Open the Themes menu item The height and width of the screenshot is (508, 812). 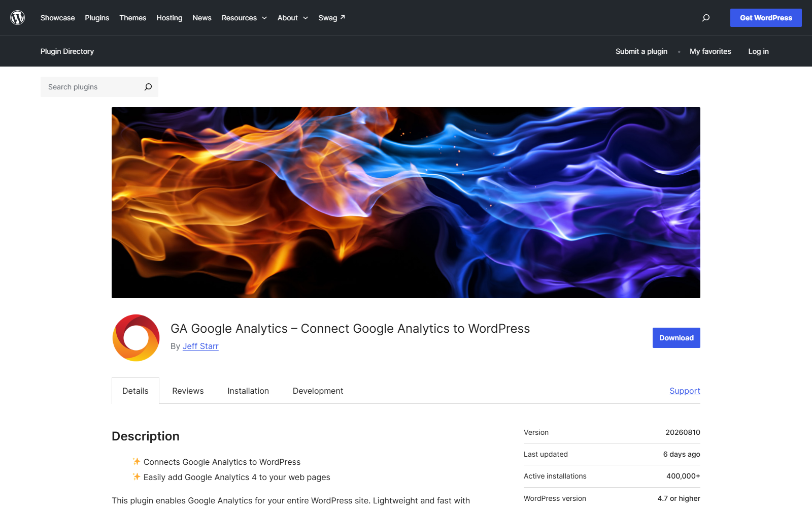(x=133, y=18)
